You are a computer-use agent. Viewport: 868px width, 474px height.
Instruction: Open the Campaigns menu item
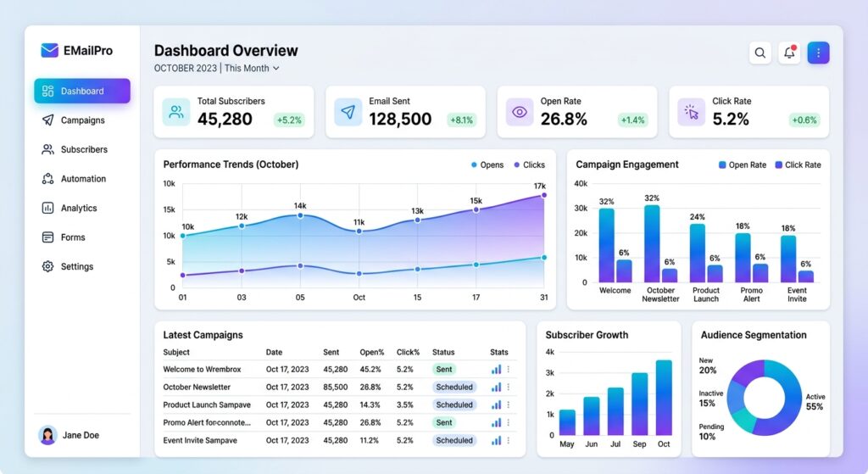click(82, 120)
